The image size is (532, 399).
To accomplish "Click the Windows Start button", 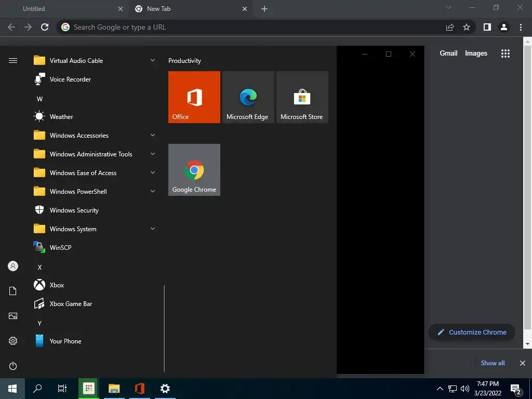I will pos(12,389).
